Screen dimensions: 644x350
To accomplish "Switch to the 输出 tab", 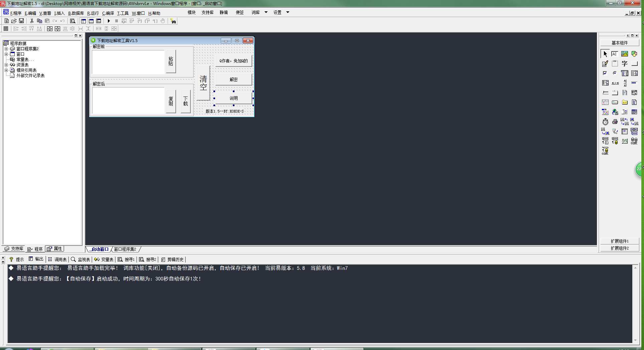I will [x=36, y=259].
